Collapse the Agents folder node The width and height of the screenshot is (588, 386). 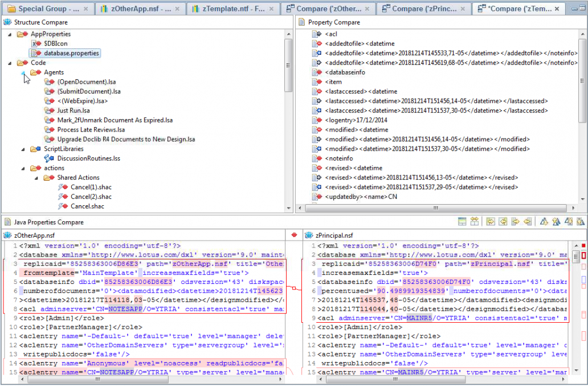23,72
